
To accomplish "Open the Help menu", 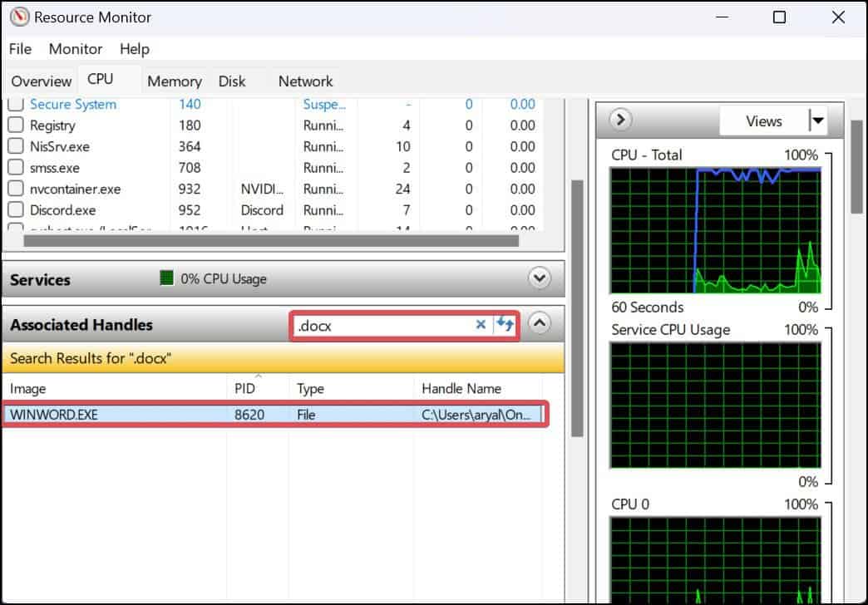I will 135,49.
